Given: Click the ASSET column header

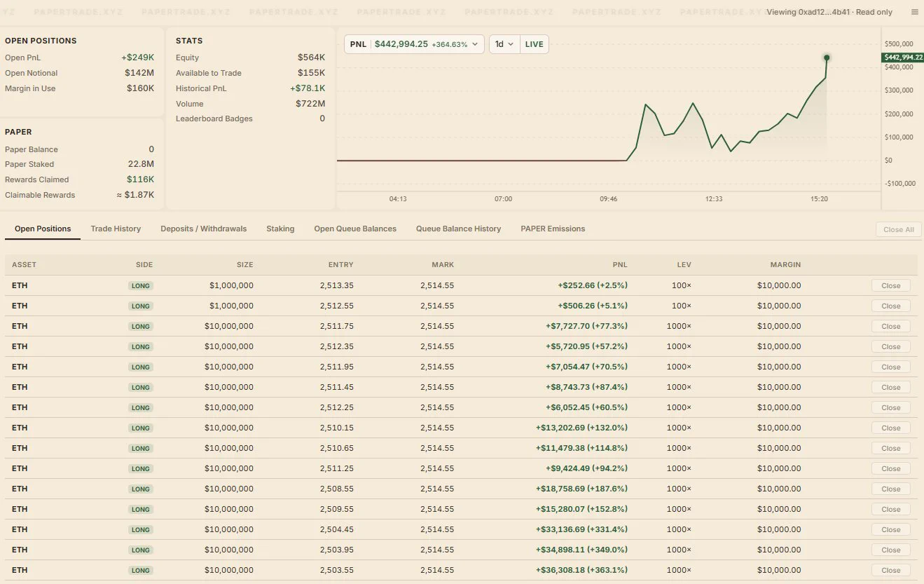Looking at the screenshot, I should tap(24, 265).
